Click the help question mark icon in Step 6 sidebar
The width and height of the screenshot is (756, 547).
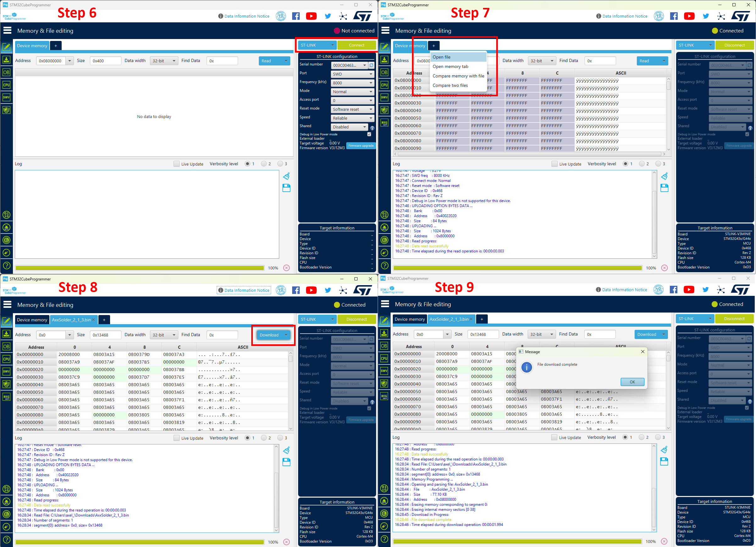(6, 266)
